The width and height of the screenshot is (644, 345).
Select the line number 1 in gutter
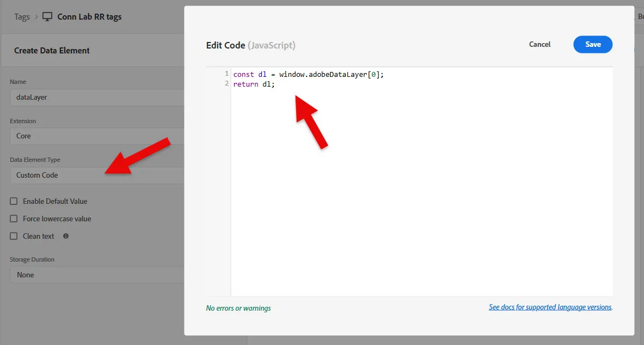(226, 74)
